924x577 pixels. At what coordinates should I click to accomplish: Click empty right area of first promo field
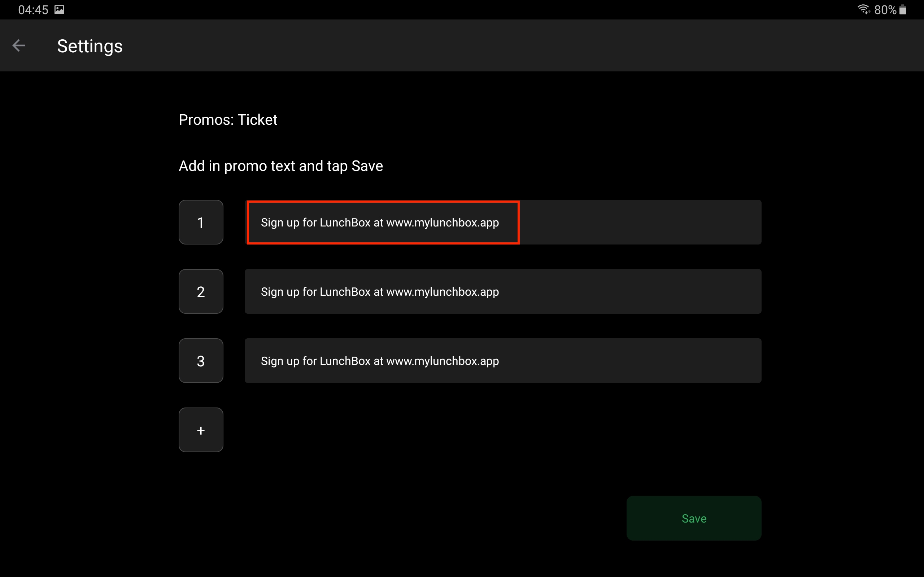[x=640, y=222]
